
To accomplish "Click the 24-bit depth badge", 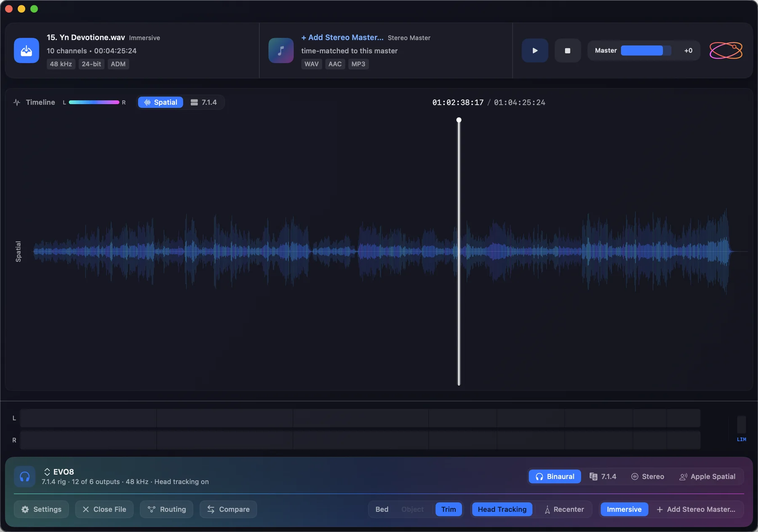I will 91,64.
